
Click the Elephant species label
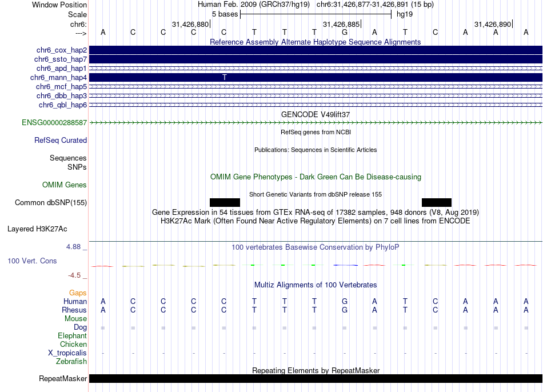click(x=72, y=335)
